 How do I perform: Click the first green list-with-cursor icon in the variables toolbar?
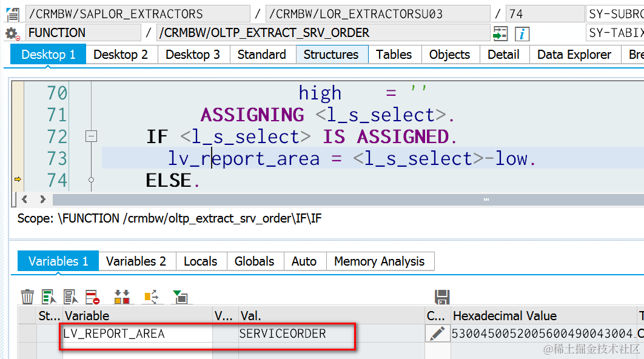pos(49,297)
